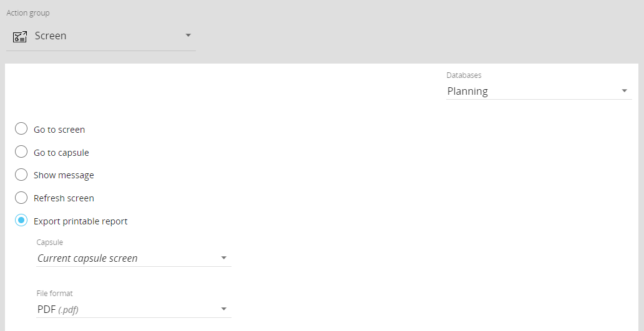Pick the "Refresh screen" radio button
The height and width of the screenshot is (331, 644).
click(x=21, y=198)
